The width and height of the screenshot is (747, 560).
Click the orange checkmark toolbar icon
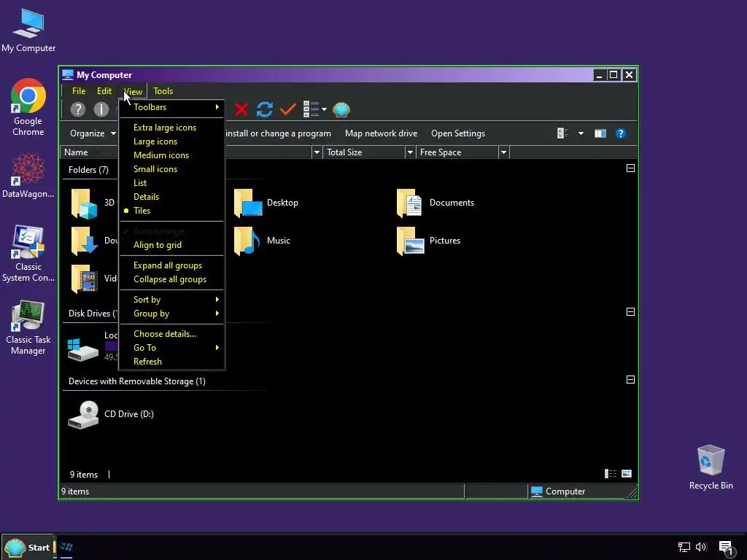pos(287,109)
